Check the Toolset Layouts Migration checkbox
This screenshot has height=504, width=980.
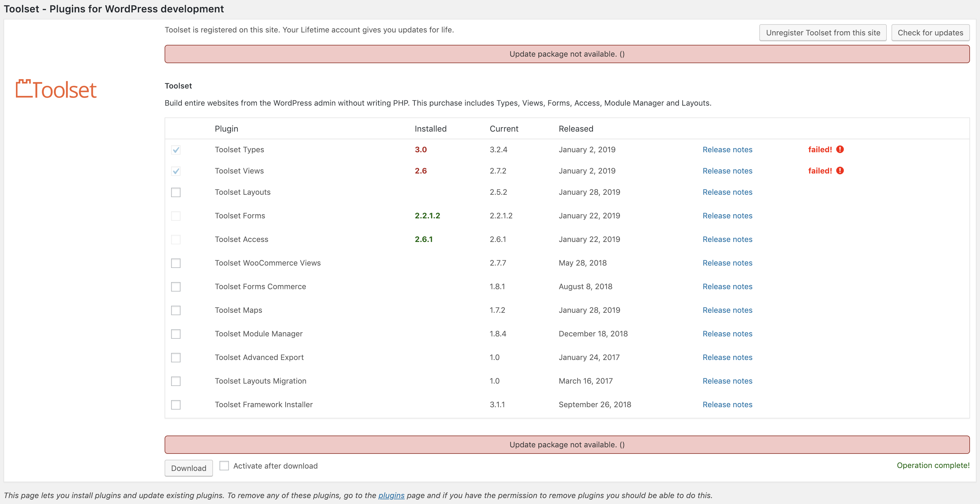(x=176, y=381)
